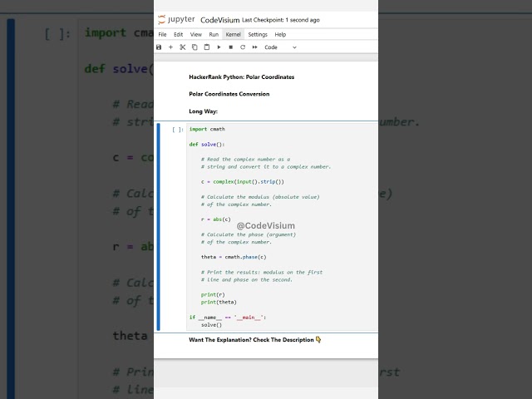Click the '# Read the complex number as a' comment

pyautogui.click(x=245, y=159)
